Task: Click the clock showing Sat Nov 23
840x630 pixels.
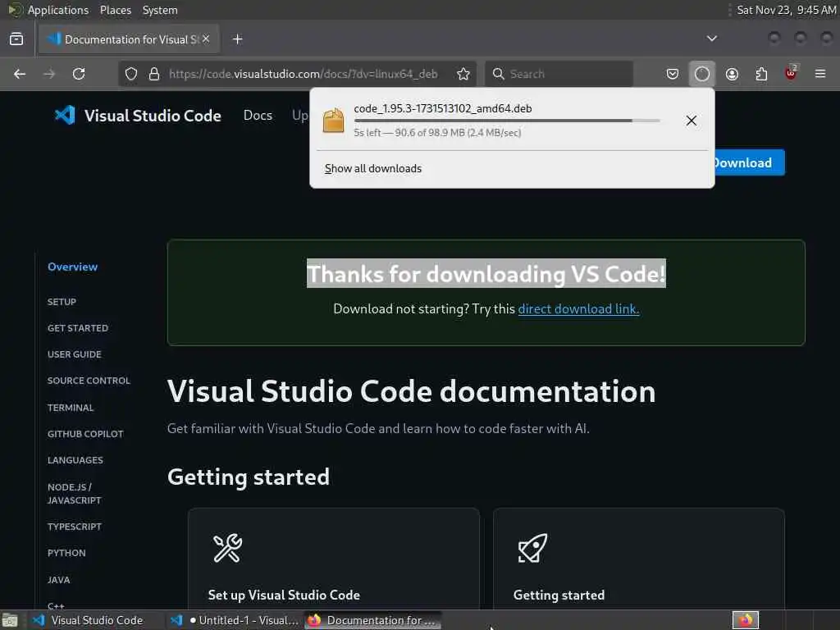Action: pos(786,10)
